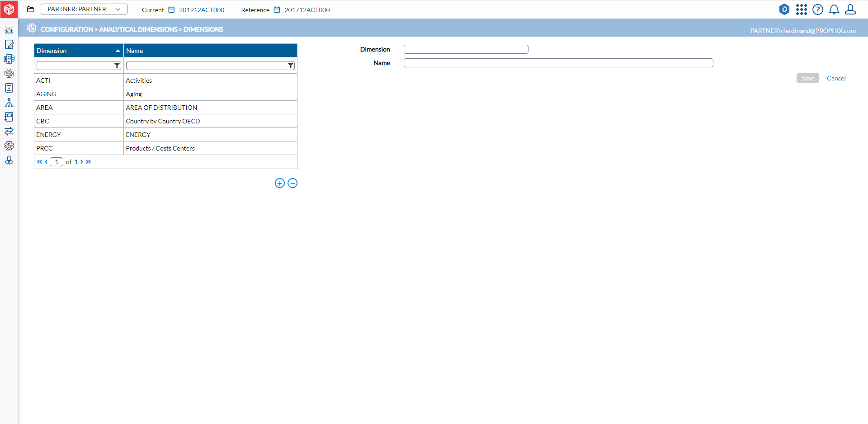
Task: Open the notifications bell icon
Action: pyautogui.click(x=834, y=9)
